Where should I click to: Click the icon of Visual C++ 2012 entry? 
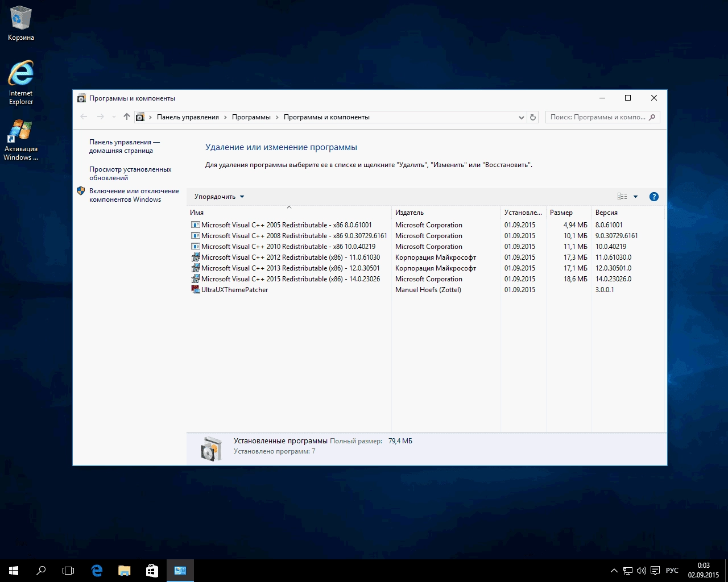tap(195, 257)
